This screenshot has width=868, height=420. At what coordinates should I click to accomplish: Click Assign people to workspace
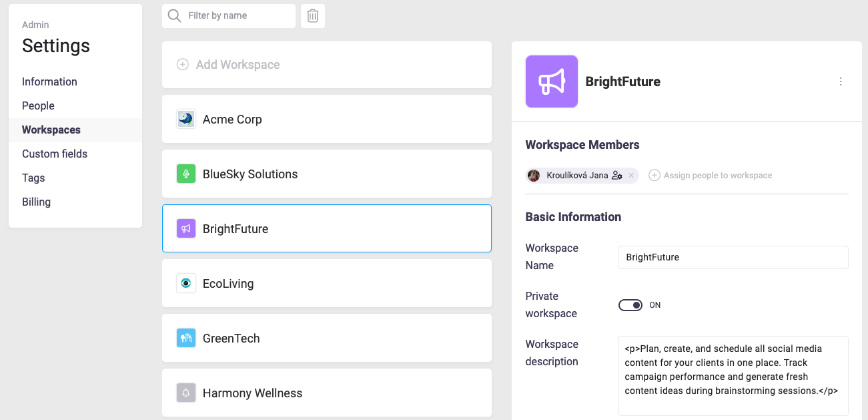tap(711, 176)
